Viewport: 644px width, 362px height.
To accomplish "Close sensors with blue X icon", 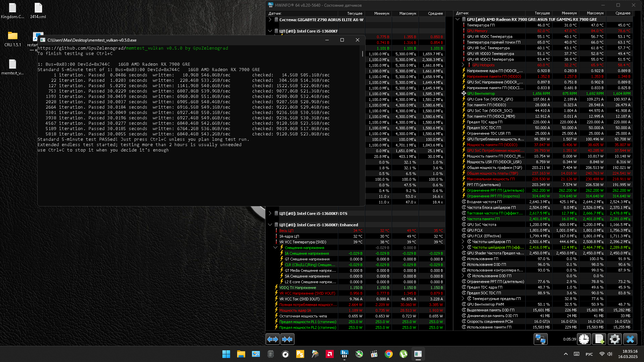I will point(630,339).
